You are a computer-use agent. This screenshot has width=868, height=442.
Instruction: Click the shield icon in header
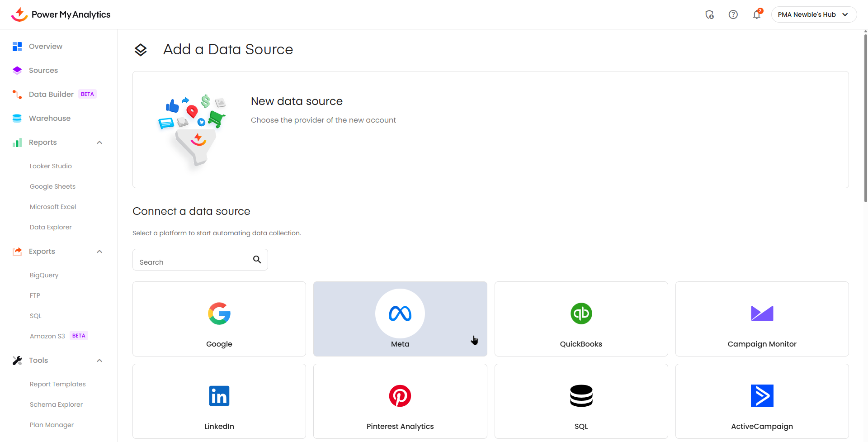(x=709, y=15)
